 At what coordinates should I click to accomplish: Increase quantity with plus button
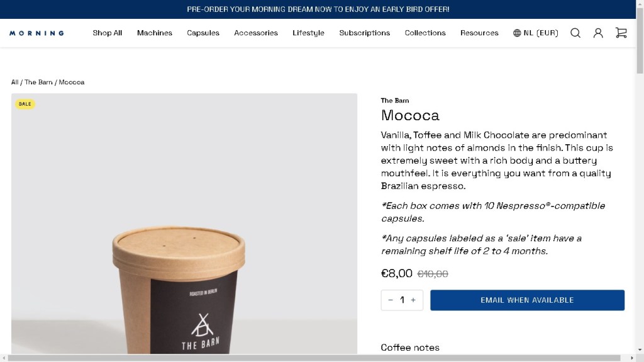(x=413, y=300)
